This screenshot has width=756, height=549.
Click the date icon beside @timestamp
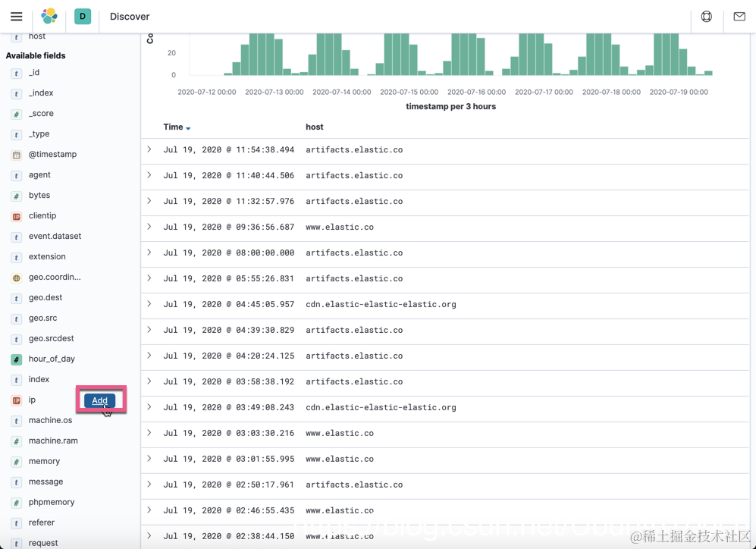pos(17,155)
